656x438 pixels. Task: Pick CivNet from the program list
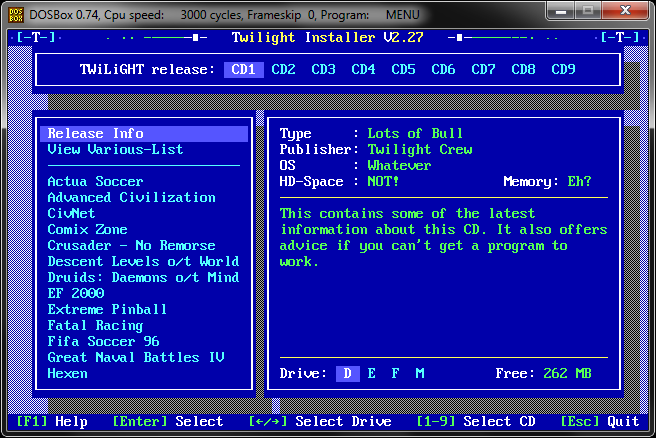pyautogui.click(x=71, y=213)
